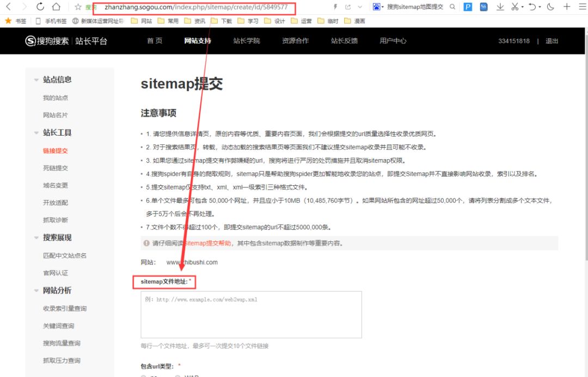Open the 常用 bookmark folder
The height and width of the screenshot is (377, 588).
pos(168,21)
